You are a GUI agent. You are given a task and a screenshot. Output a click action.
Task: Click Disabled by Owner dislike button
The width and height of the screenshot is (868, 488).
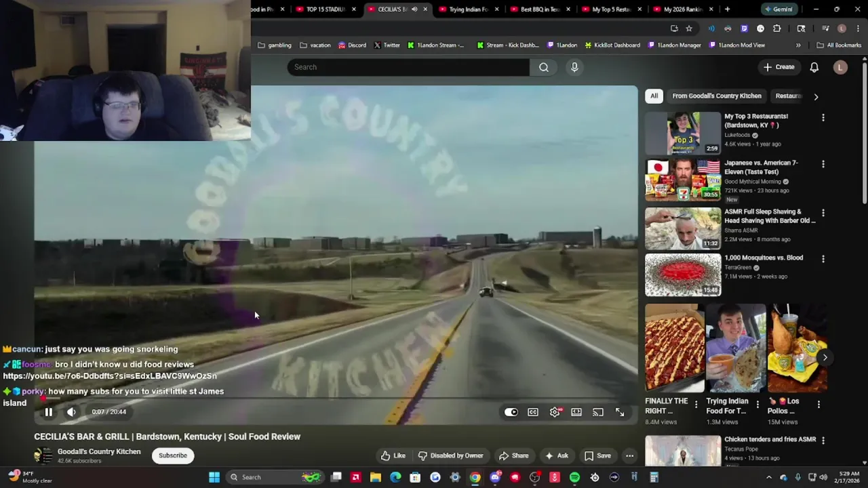tap(451, 455)
